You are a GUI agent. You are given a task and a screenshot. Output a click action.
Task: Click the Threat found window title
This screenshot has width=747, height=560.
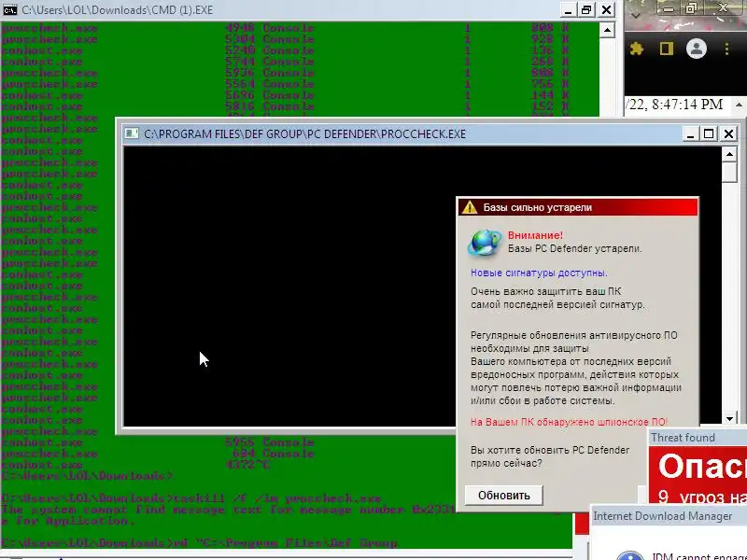click(x=683, y=438)
